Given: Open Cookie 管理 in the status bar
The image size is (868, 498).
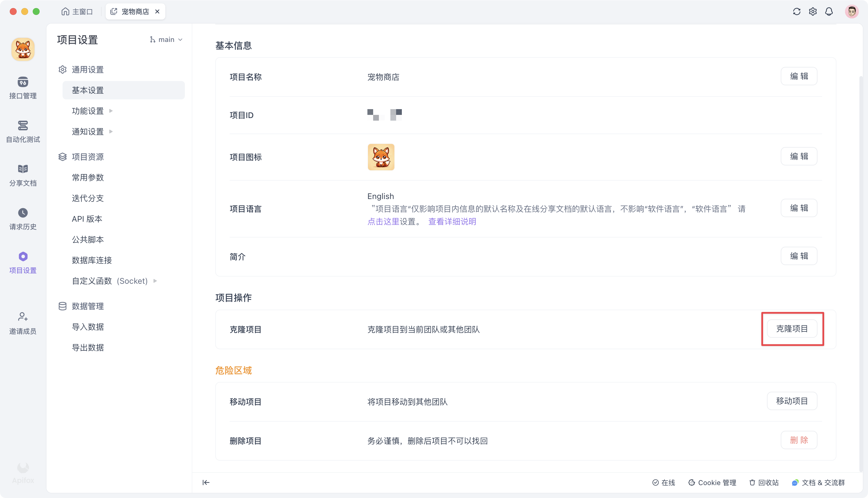Looking at the screenshot, I should click(x=712, y=482).
